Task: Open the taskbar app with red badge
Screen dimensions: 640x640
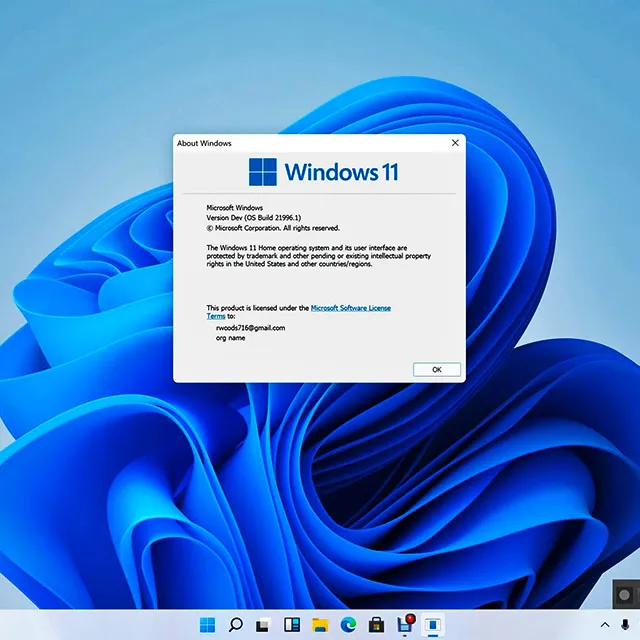Action: [x=405, y=624]
